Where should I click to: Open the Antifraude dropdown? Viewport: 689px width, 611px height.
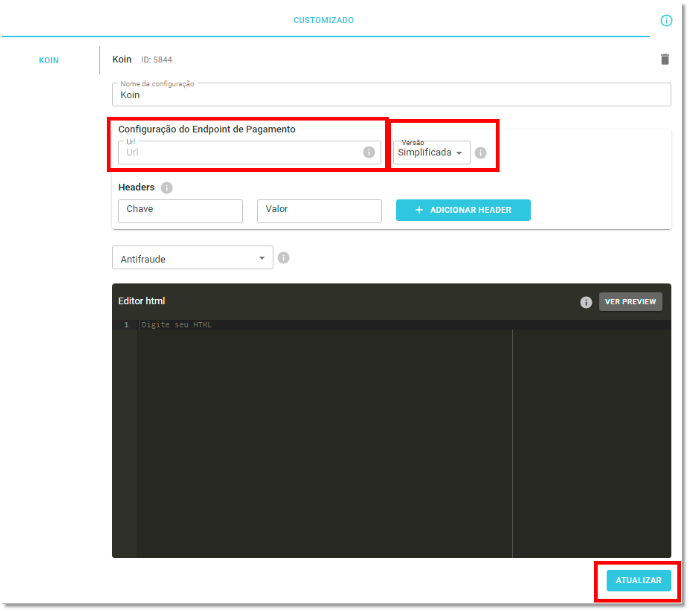pyautogui.click(x=192, y=258)
